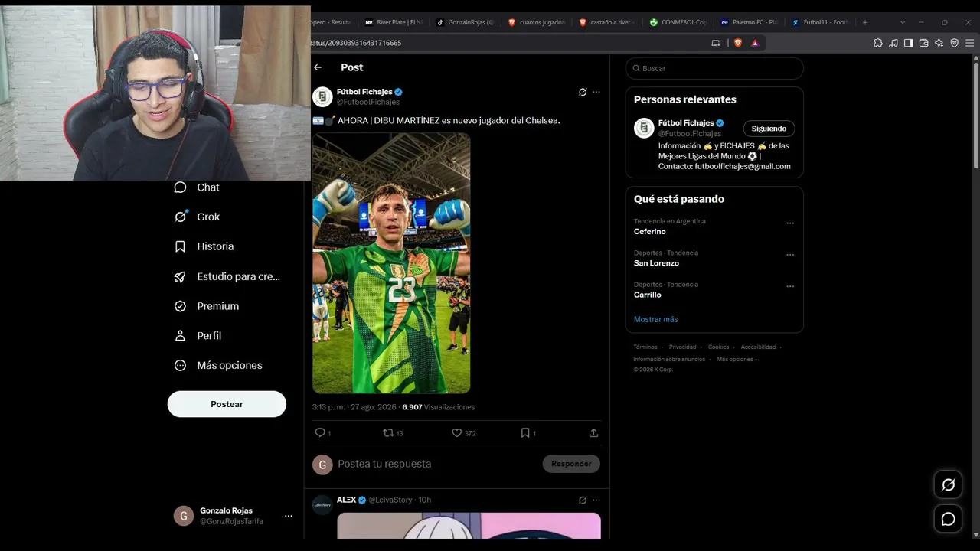Open the Chat section in the sidebar
Viewport: 980px width, 551px height.
(x=198, y=187)
